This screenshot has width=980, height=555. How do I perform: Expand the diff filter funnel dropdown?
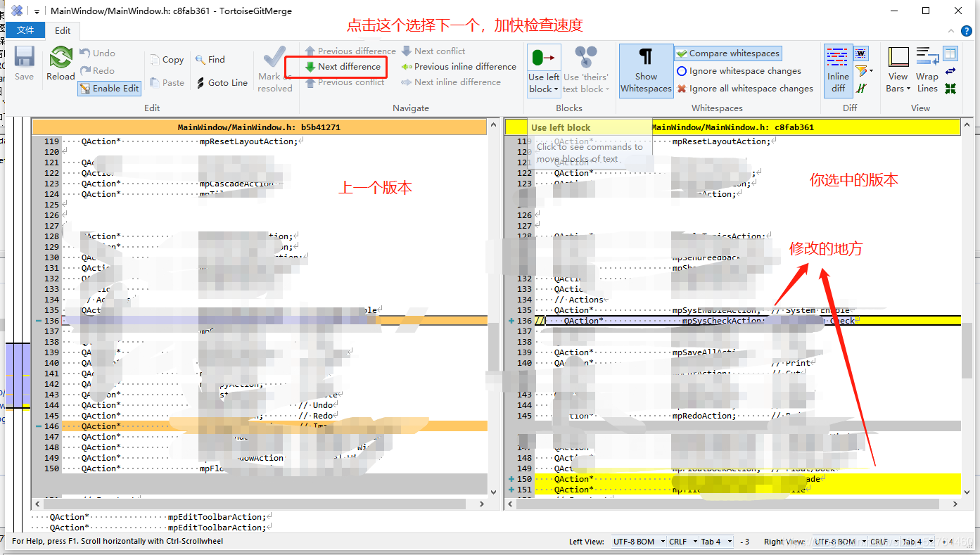[x=871, y=71]
